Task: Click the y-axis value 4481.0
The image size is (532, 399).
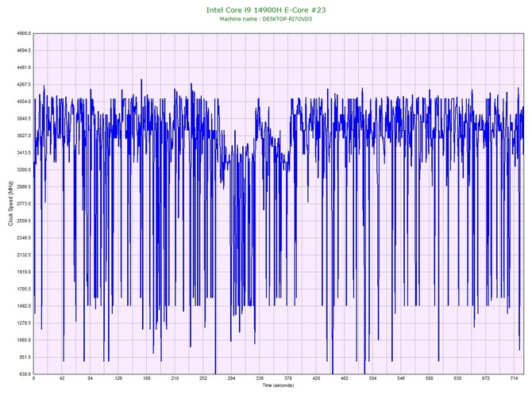Action: (24, 67)
